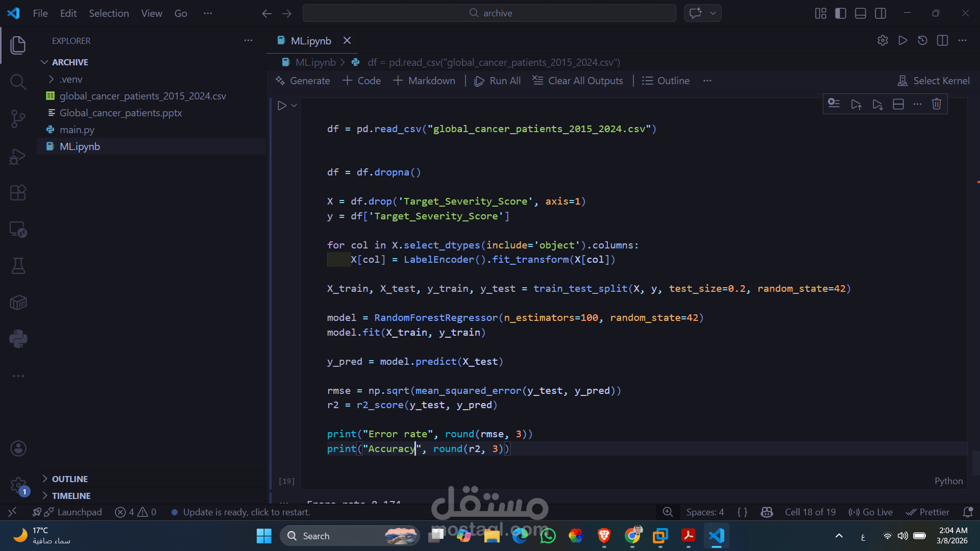Click Go Live in status bar
This screenshot has height=551, width=980.
pyautogui.click(x=871, y=512)
